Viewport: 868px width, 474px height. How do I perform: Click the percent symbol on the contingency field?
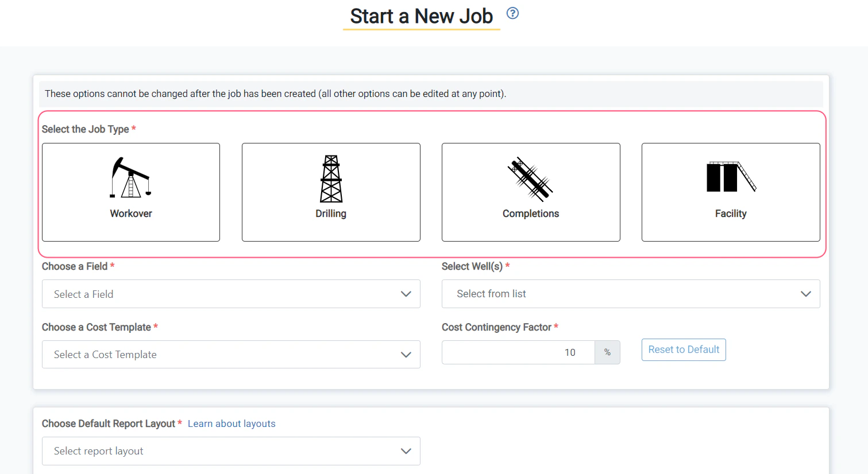point(607,352)
